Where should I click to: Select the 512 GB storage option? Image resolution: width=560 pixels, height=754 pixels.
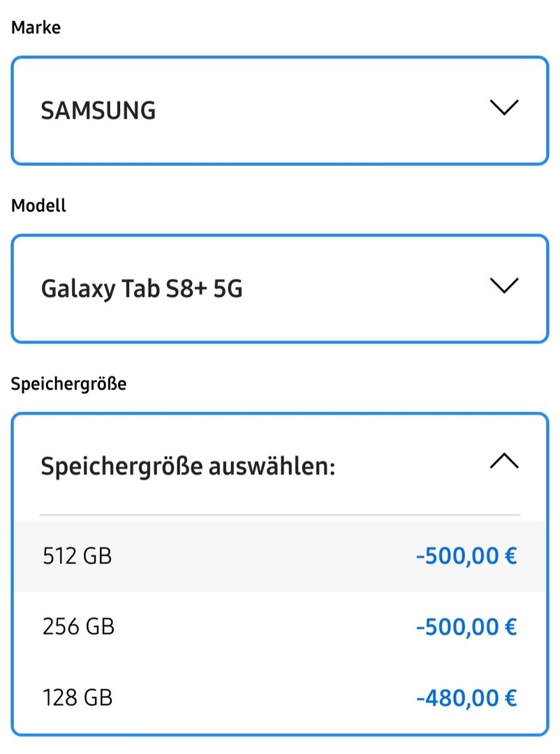pyautogui.click(x=77, y=556)
